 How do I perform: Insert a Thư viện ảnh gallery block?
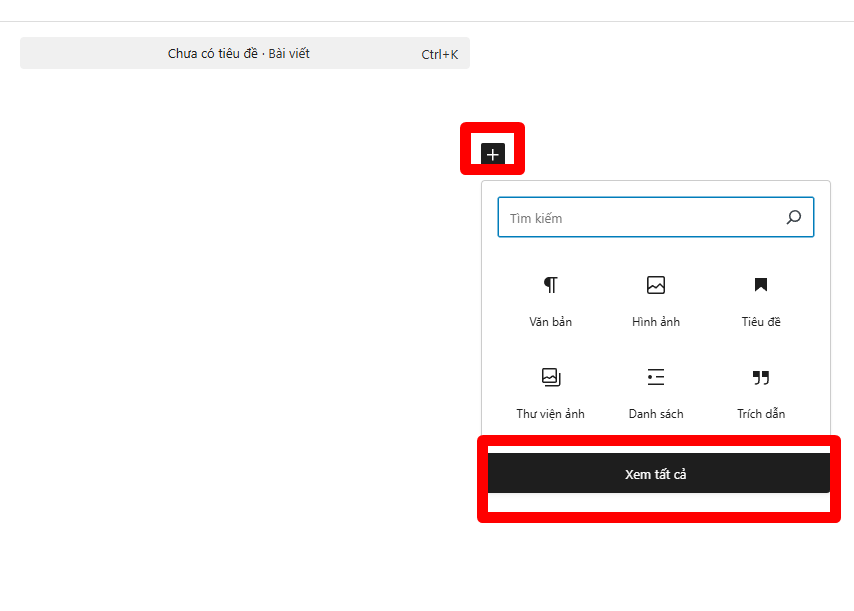(x=550, y=393)
